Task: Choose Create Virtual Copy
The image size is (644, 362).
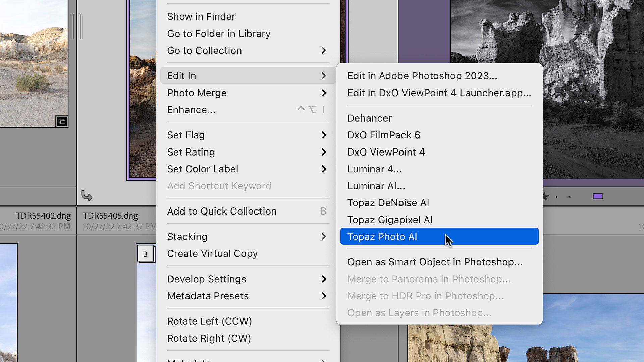Action: pyautogui.click(x=212, y=254)
